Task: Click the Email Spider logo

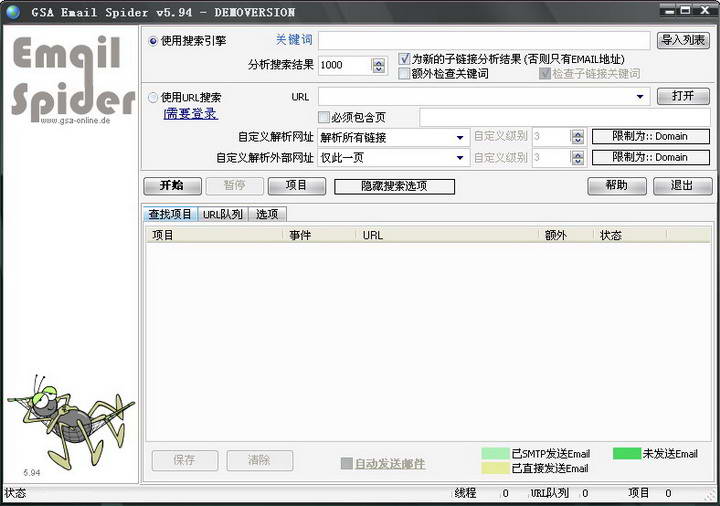Action: (73, 79)
